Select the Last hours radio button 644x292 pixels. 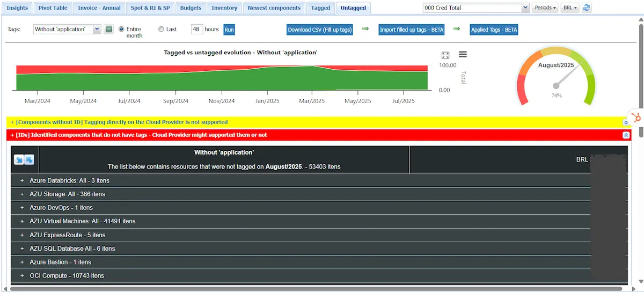click(x=161, y=30)
